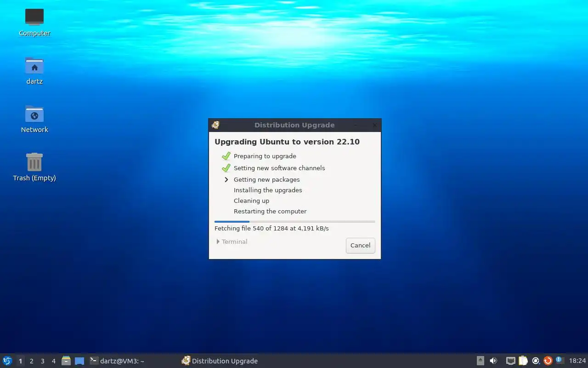This screenshot has height=368, width=588.
Task: Click the 'Fetching file 540 of 1284' status
Action: (271, 228)
